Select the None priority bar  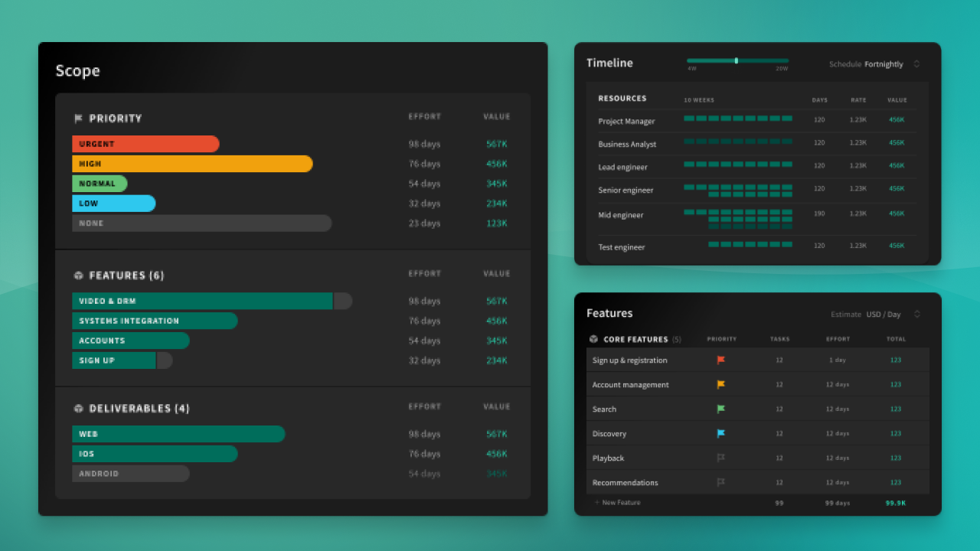[202, 223]
